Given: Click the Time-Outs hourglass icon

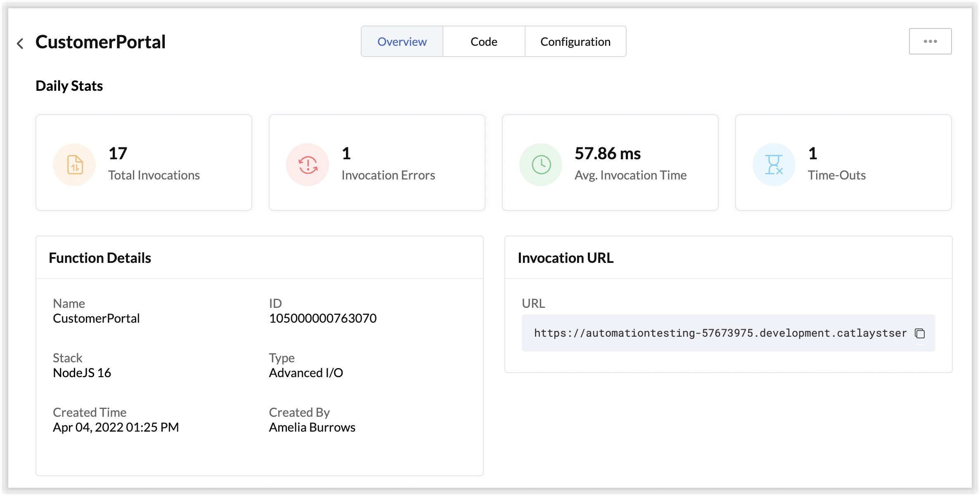Looking at the screenshot, I should click(774, 165).
